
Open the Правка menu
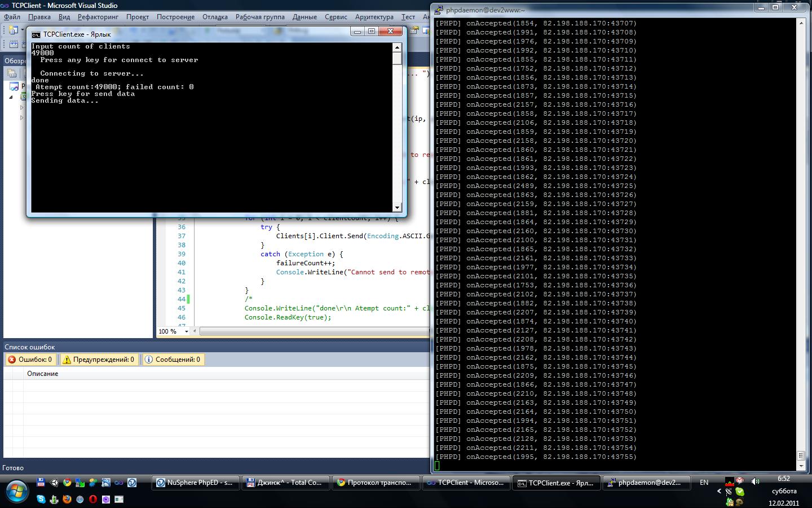click(x=39, y=17)
